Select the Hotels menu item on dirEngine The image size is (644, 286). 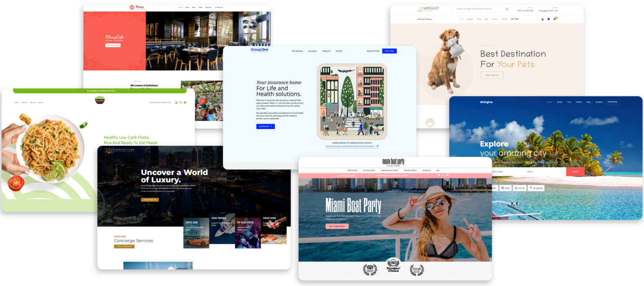point(579,102)
